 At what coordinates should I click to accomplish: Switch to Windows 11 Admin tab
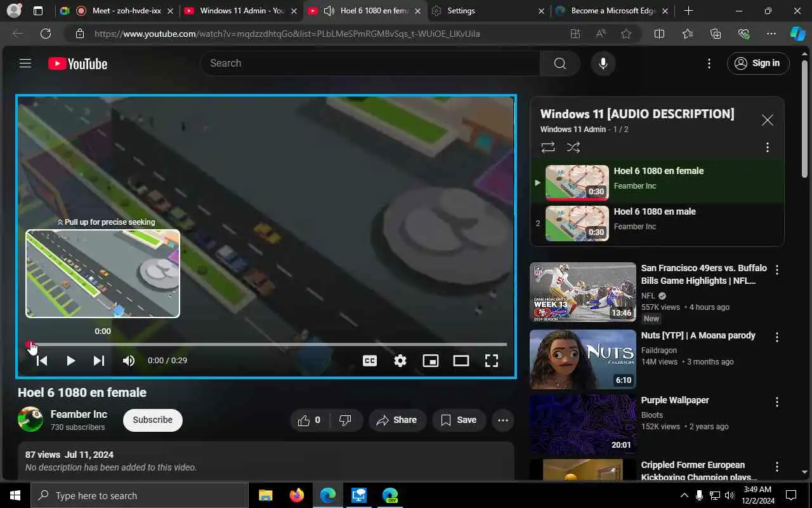(x=241, y=11)
